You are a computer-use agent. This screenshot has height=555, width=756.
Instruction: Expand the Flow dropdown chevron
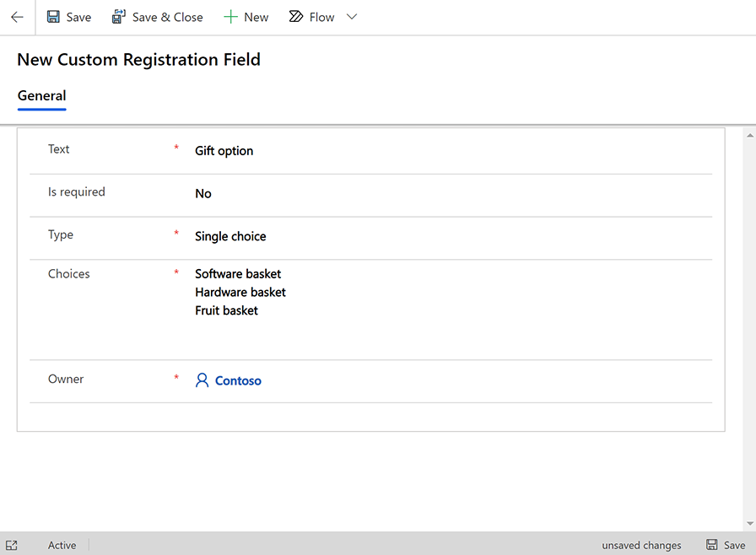(x=352, y=17)
